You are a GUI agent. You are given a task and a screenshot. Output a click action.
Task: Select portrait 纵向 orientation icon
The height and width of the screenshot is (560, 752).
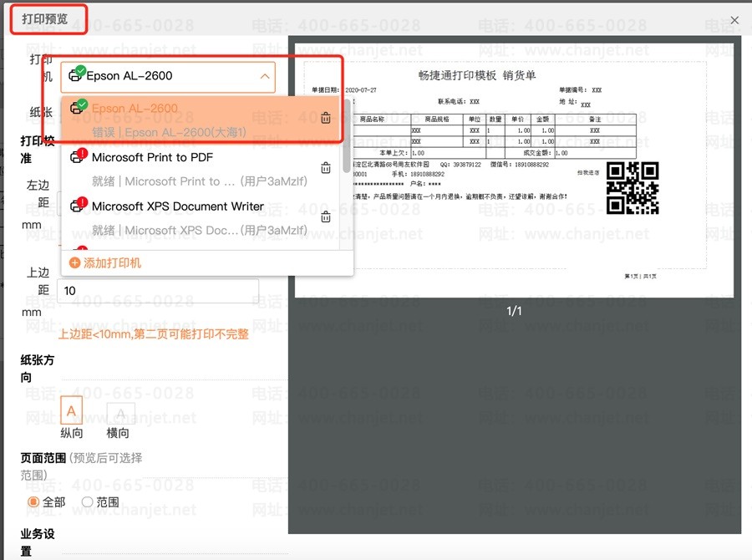(72, 411)
